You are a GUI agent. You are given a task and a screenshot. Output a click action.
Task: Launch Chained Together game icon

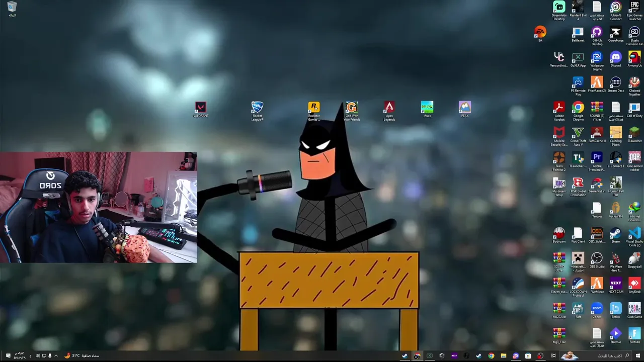coord(634,86)
